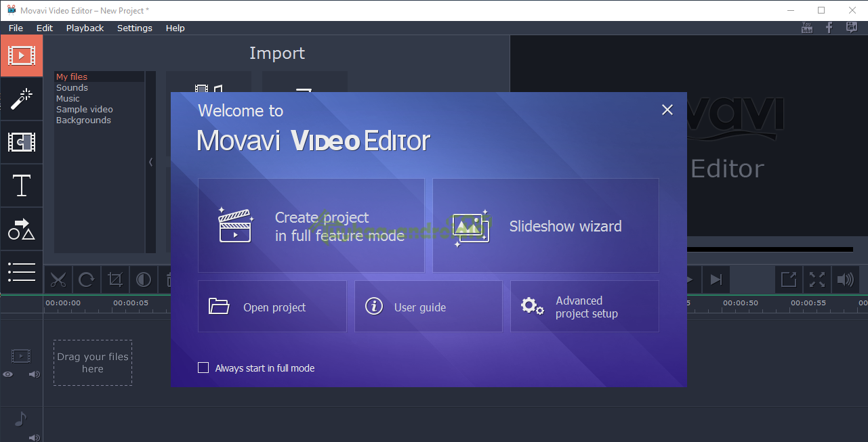This screenshot has height=442, width=868.
Task: Detach the preview window
Action: pos(789,279)
